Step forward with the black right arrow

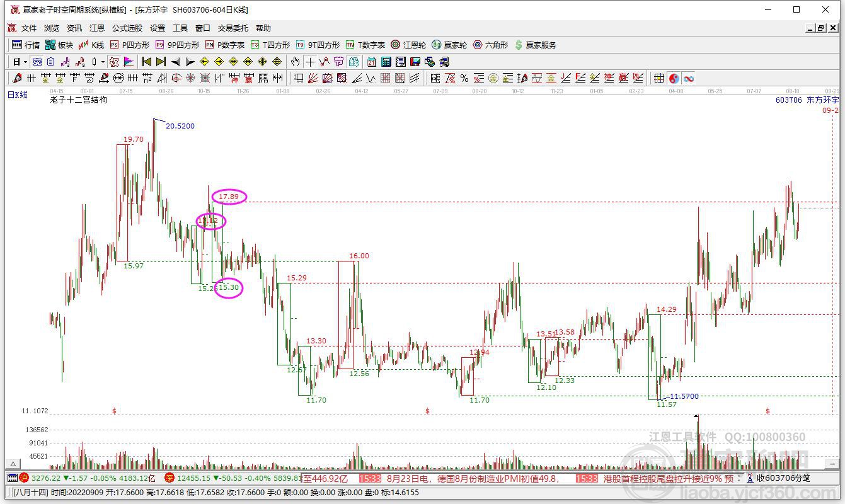[x=190, y=62]
